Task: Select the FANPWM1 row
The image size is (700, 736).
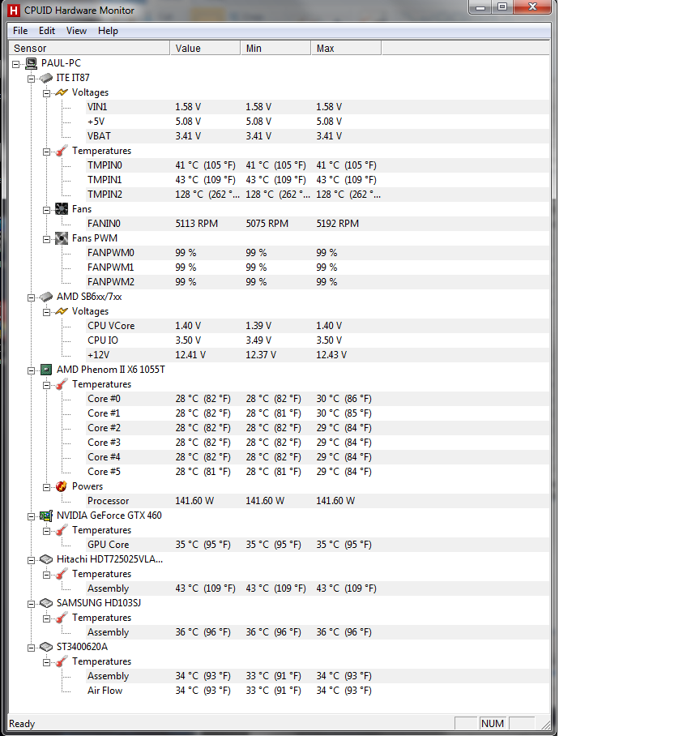Action: tap(317, 267)
